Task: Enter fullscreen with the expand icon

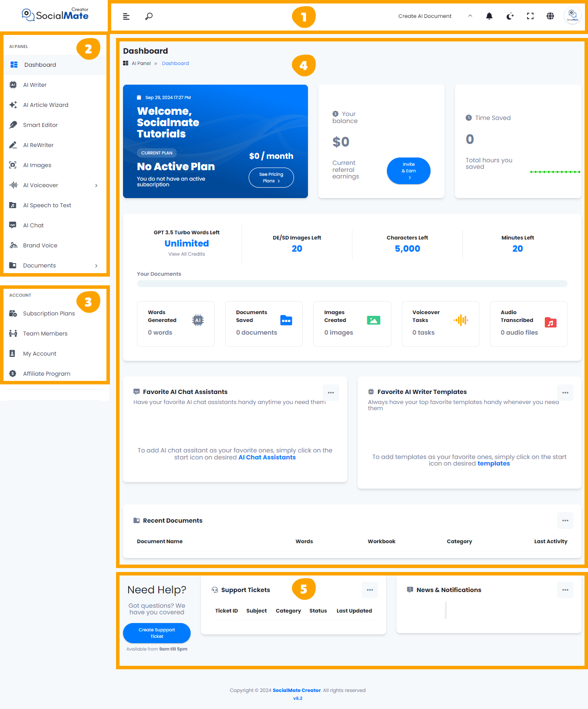Action: click(530, 16)
